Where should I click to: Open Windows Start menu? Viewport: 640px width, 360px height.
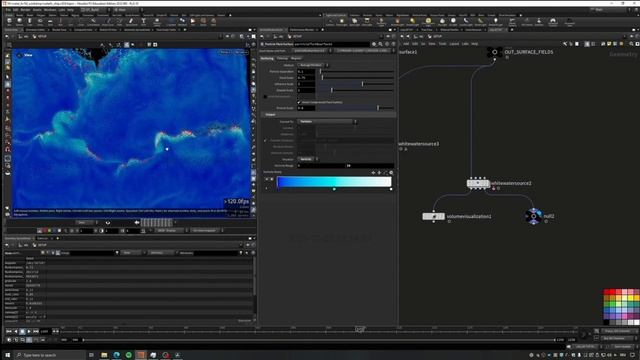point(7,355)
